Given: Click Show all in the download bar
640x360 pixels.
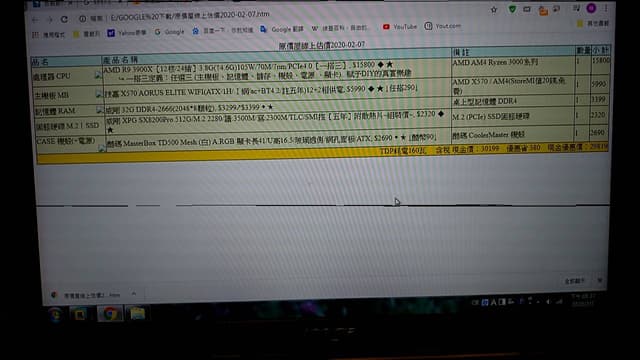Looking at the screenshot, I should click(x=574, y=281).
